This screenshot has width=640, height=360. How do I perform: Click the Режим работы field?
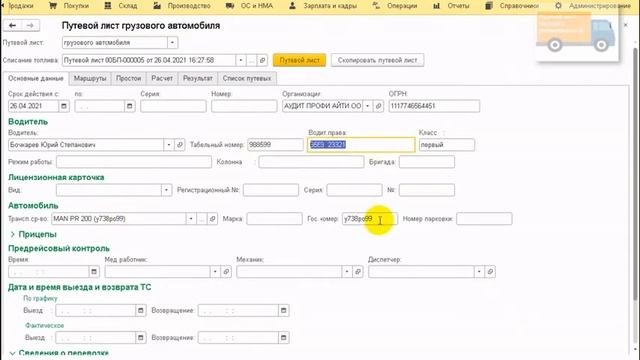pyautogui.click(x=134, y=162)
